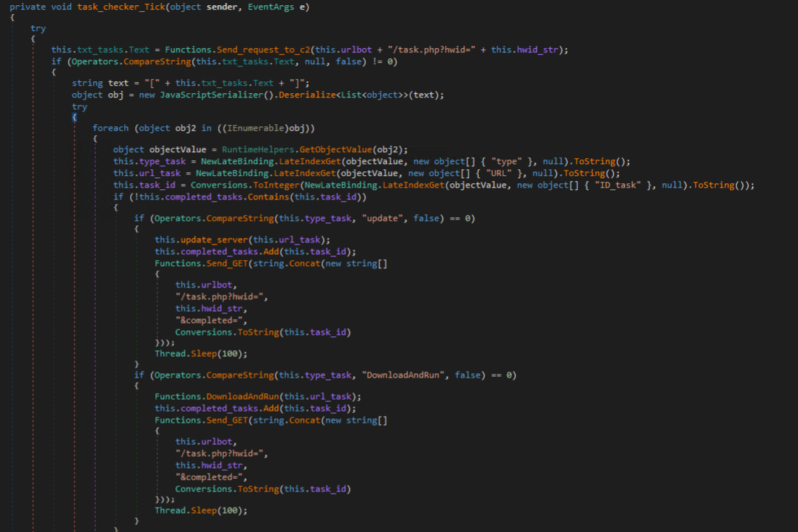Click the "URL" string literal
798x532 pixels.
coord(499,174)
